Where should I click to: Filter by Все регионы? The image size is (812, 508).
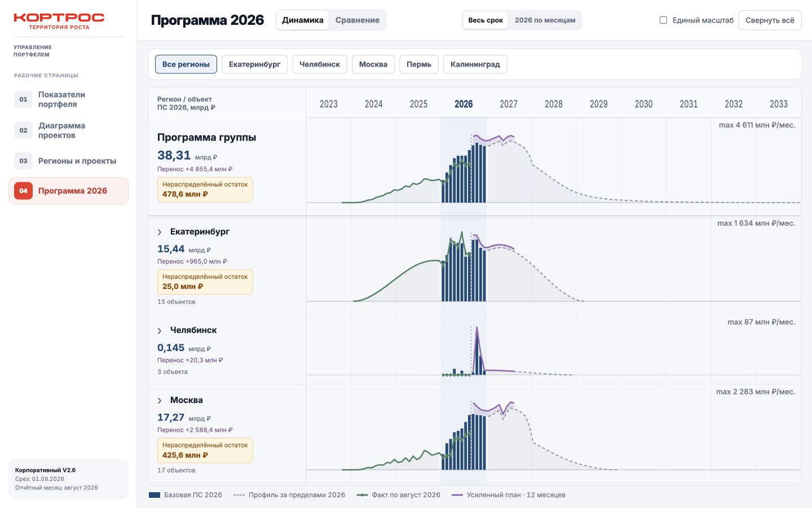[x=186, y=64]
